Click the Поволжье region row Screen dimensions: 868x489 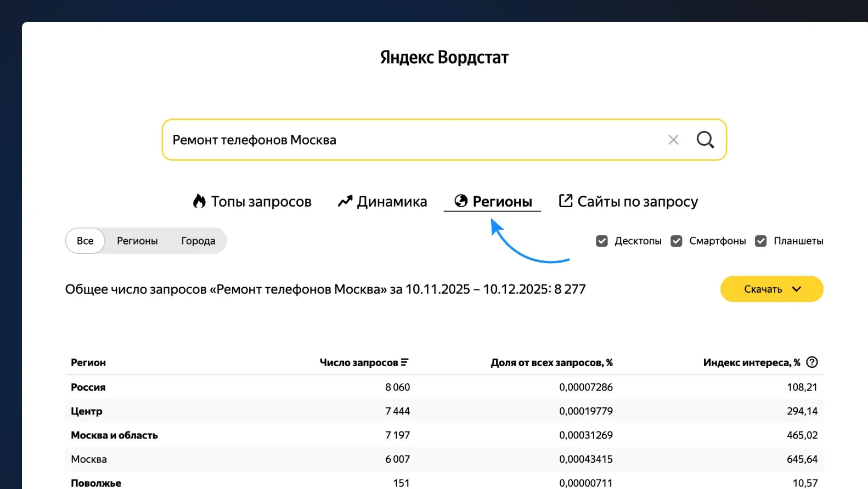444,481
